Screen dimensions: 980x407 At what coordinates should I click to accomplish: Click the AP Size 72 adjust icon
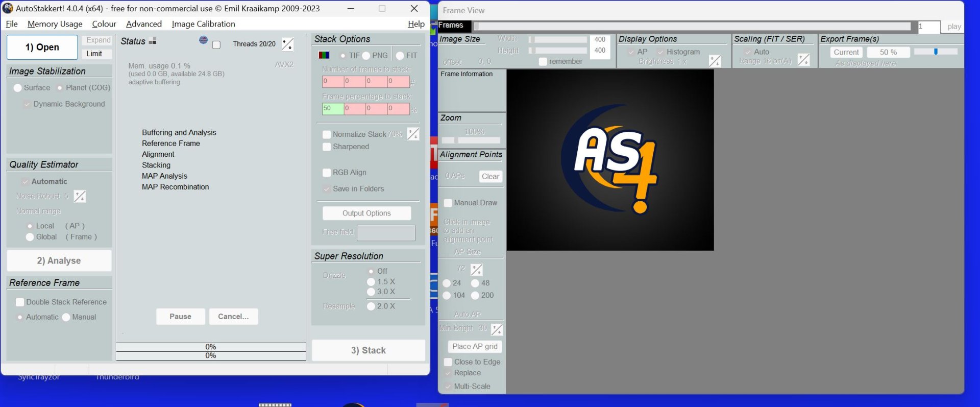pyautogui.click(x=477, y=269)
